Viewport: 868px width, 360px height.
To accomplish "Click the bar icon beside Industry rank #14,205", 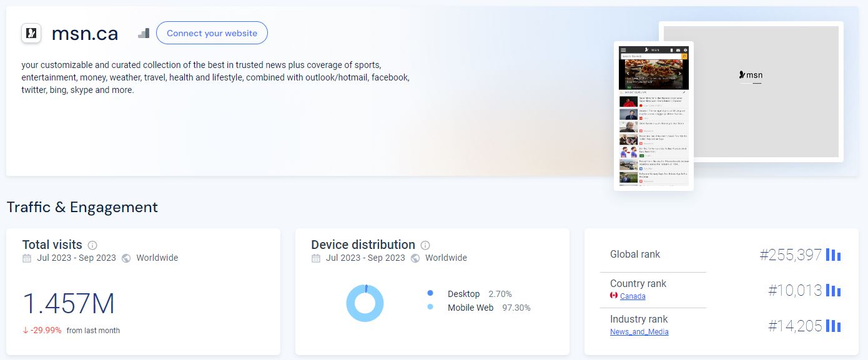I will pos(833,326).
